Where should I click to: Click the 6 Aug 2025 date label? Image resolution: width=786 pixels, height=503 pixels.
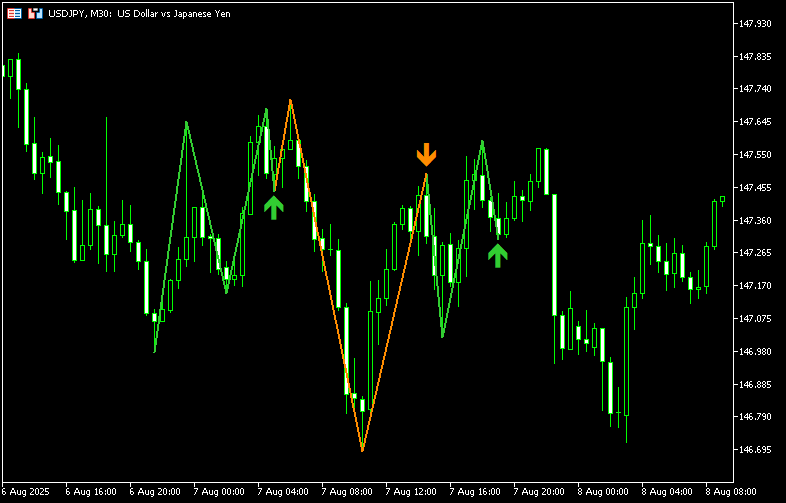click(x=26, y=492)
